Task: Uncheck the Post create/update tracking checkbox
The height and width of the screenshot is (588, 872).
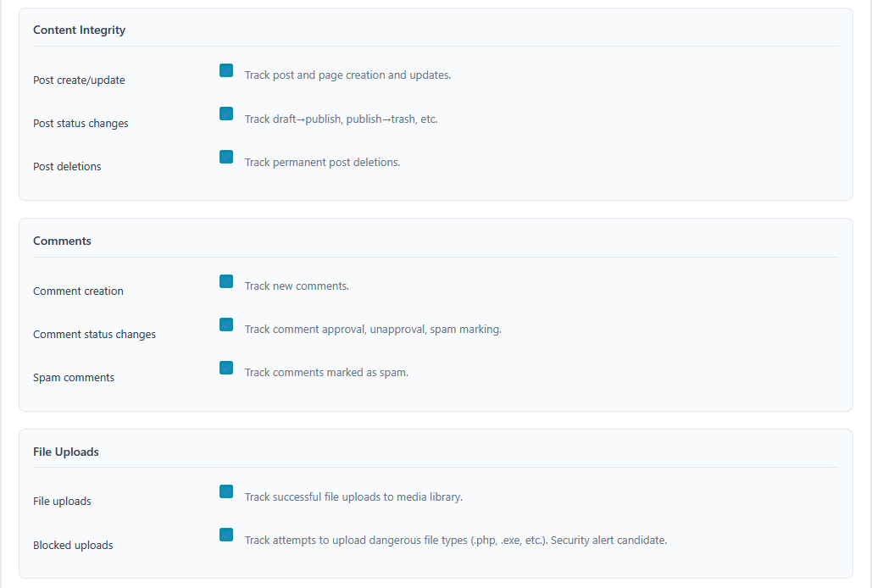Action: [226, 70]
